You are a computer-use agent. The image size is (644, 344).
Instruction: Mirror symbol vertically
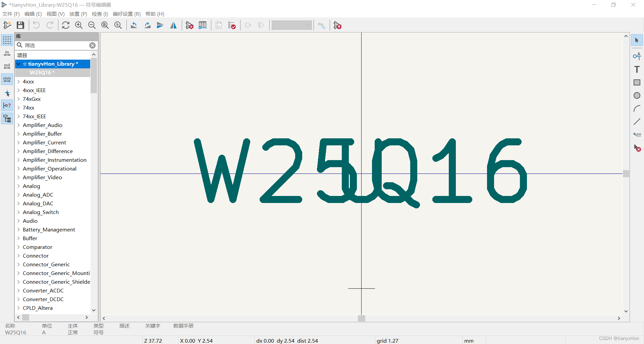(160, 25)
